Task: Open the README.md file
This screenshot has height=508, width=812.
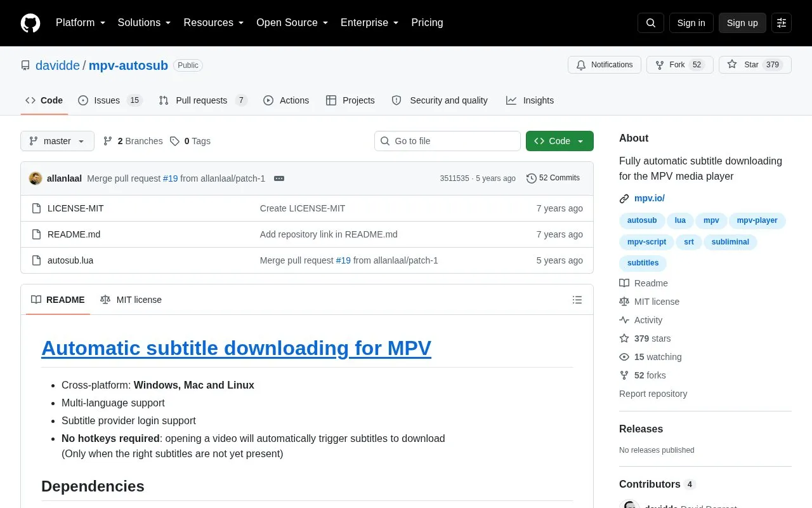Action: coord(74,234)
